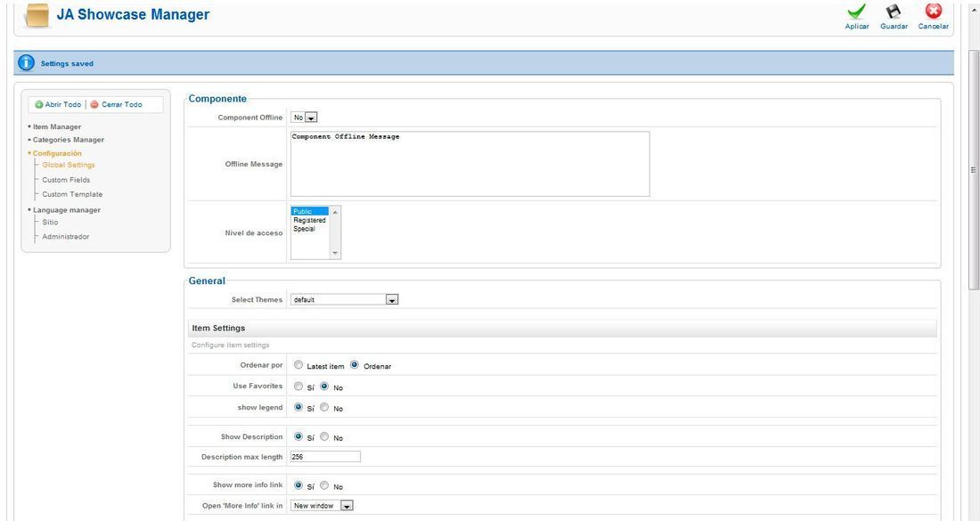Click into the Offline Message text area
Image resolution: width=980 pixels, height=521 pixels.
point(470,164)
